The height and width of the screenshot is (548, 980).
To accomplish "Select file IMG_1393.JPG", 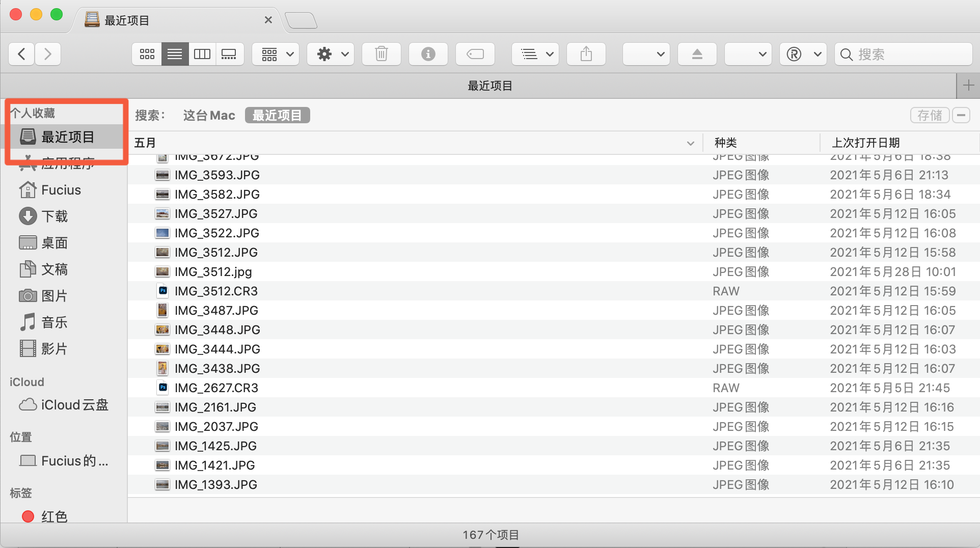I will (x=554, y=485).
